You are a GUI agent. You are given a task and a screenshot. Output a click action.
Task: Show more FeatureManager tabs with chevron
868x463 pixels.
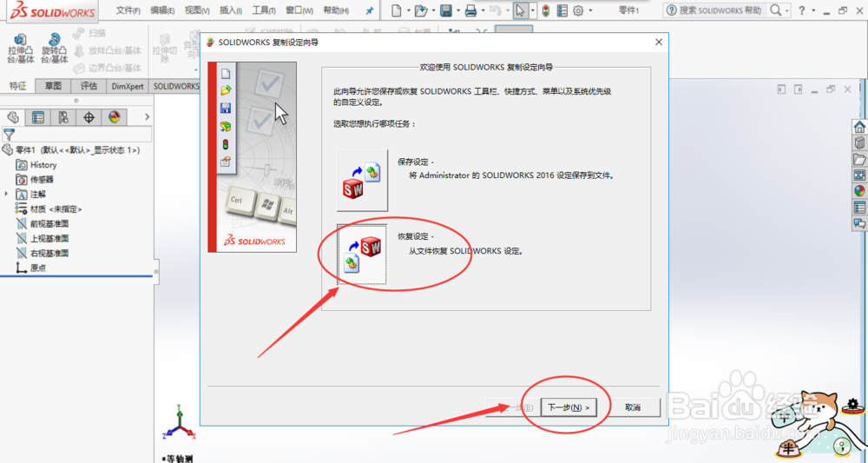[x=147, y=117]
